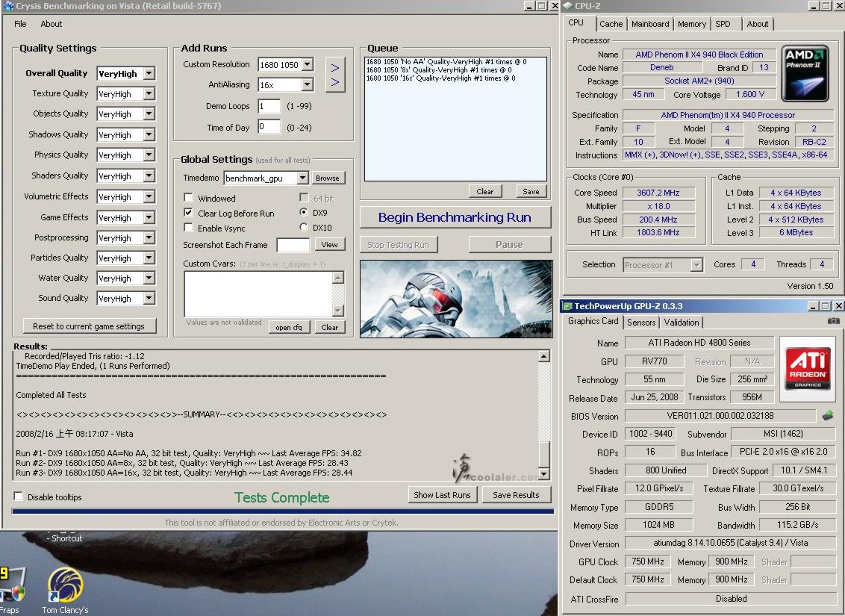Open the File menu
845x616 pixels.
pos(20,24)
